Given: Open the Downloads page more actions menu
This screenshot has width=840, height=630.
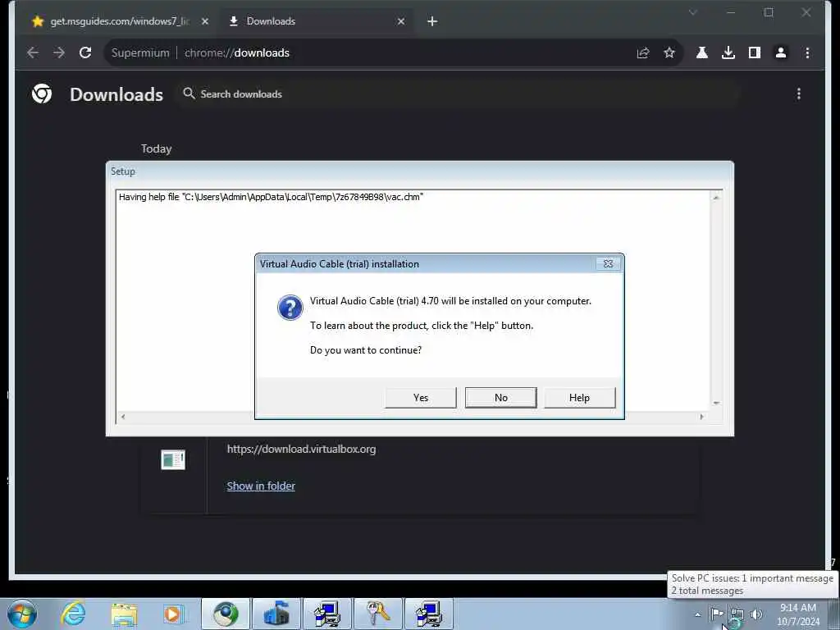Looking at the screenshot, I should tap(799, 94).
